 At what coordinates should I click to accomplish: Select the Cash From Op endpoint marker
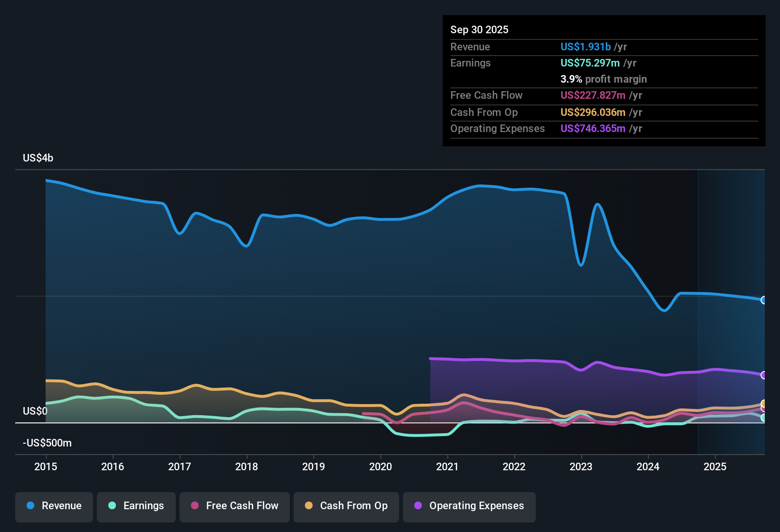tap(763, 404)
